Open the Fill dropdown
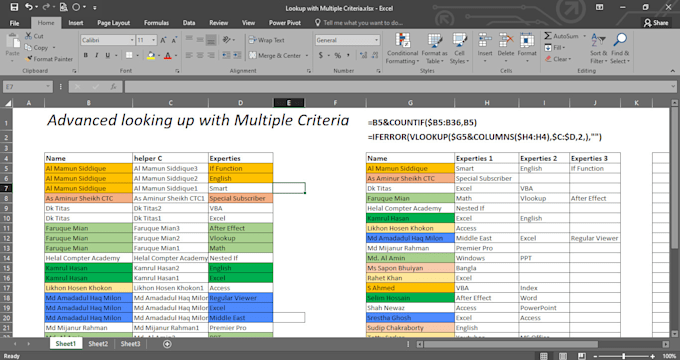The image size is (680, 360). pyautogui.click(x=555, y=47)
